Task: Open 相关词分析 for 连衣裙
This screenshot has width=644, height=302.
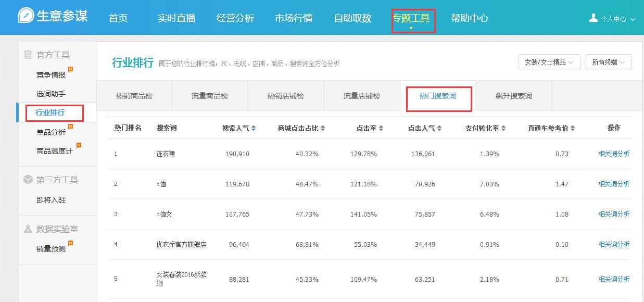Action: tap(614, 154)
